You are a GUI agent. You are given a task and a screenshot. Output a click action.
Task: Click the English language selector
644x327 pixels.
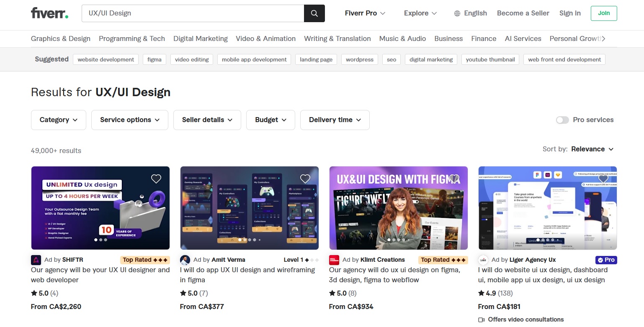tap(471, 13)
